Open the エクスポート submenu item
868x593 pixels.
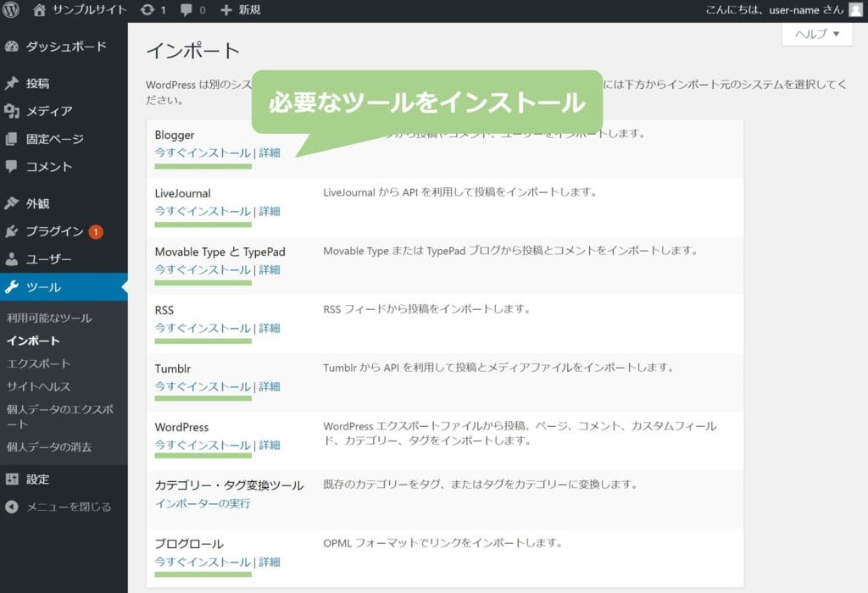click(39, 363)
